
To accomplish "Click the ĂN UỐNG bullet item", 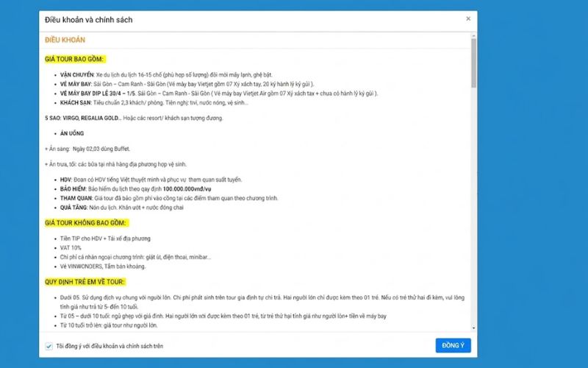I will 72,133.
